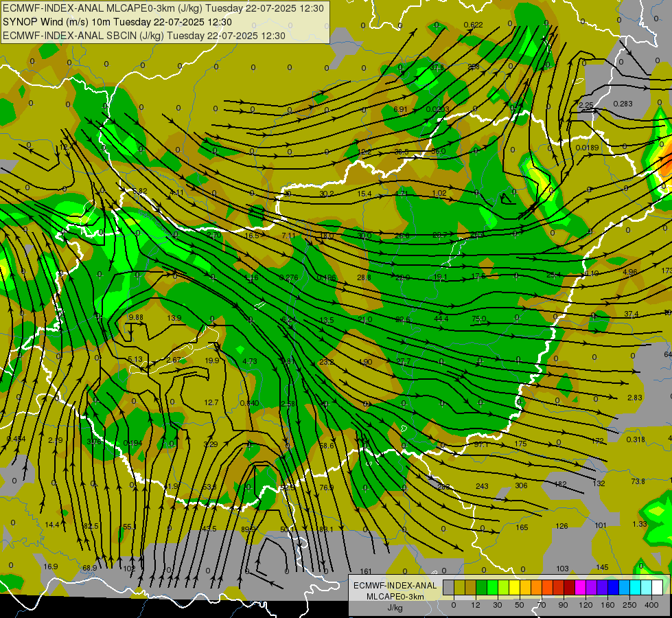Pick the bright yellow legend swatch
Screen dimensions: 672x618
515,587
